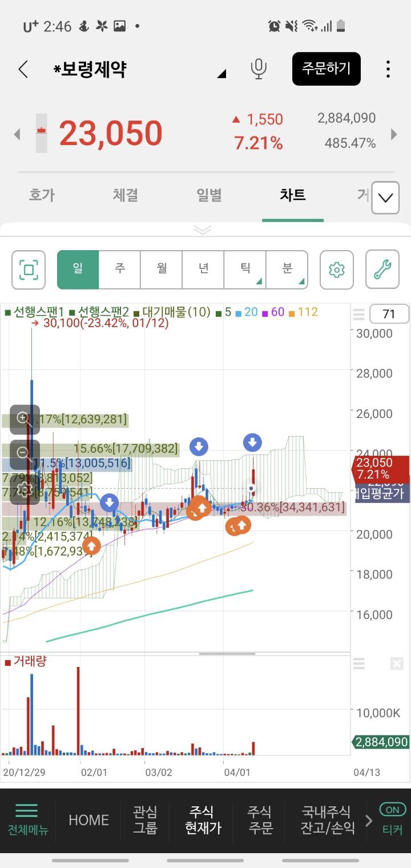
Task: Select the 월 monthly period
Action: 162,269
